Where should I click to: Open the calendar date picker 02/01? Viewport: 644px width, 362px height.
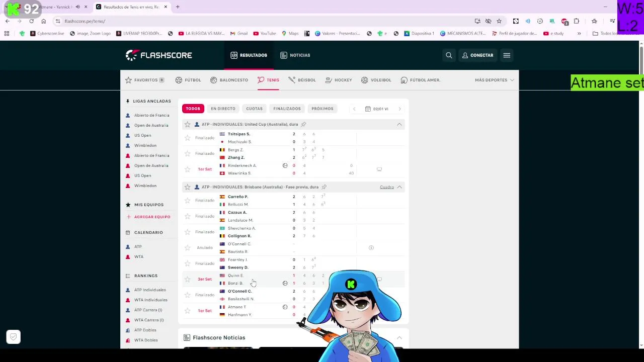coord(377,109)
